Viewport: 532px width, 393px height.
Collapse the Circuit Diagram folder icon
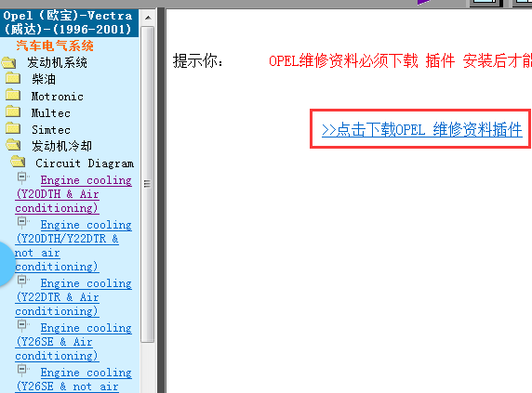18,162
